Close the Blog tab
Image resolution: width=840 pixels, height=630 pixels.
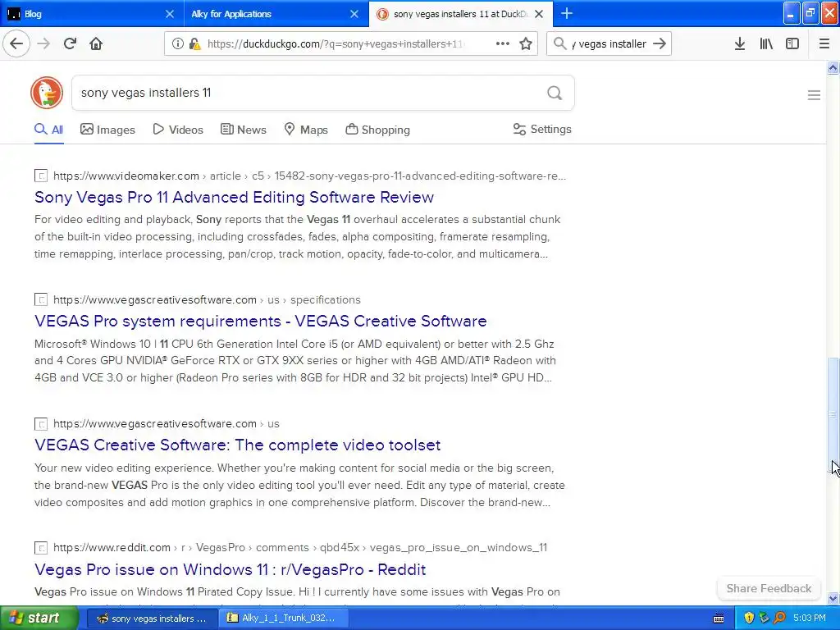(x=170, y=14)
